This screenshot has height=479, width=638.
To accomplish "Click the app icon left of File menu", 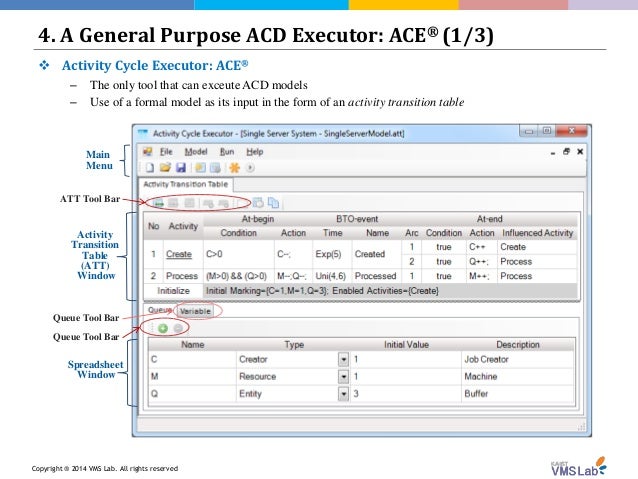I will tap(147, 152).
